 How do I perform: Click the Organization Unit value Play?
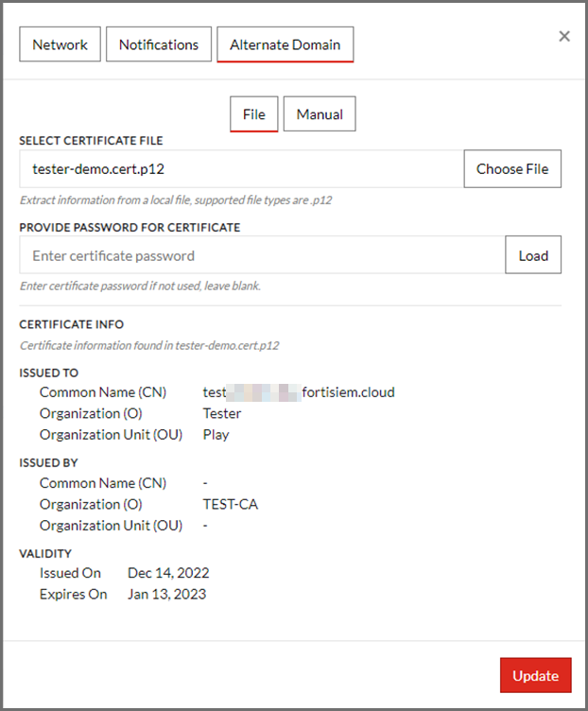(216, 435)
